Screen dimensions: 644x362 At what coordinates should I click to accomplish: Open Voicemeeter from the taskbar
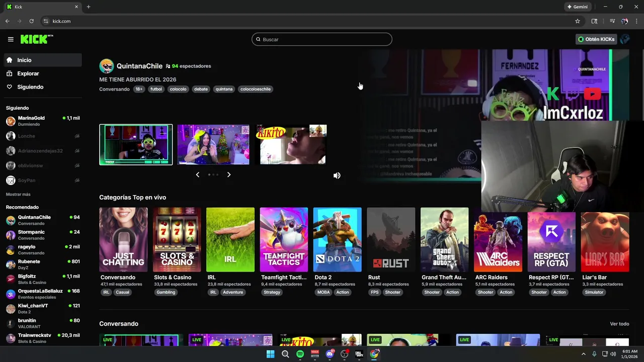315,354
